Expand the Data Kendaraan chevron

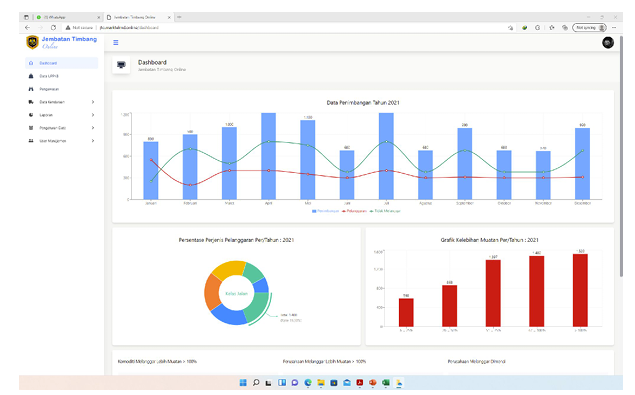pyautogui.click(x=93, y=102)
